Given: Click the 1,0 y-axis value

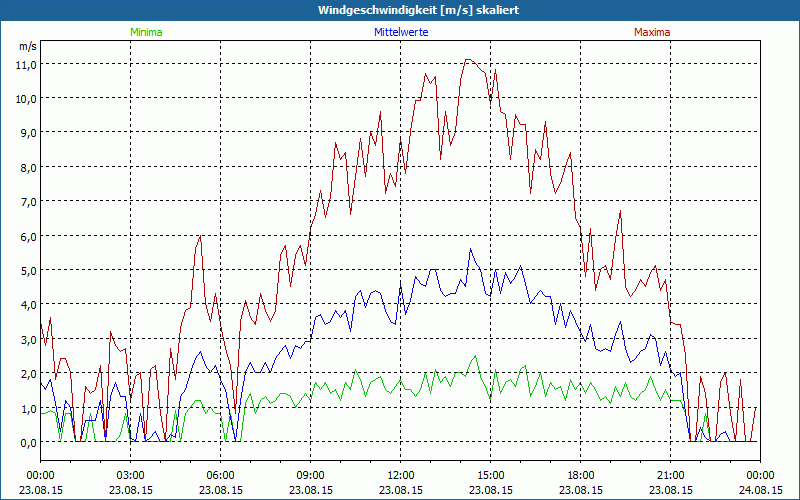Looking at the screenshot, I should (x=29, y=408).
